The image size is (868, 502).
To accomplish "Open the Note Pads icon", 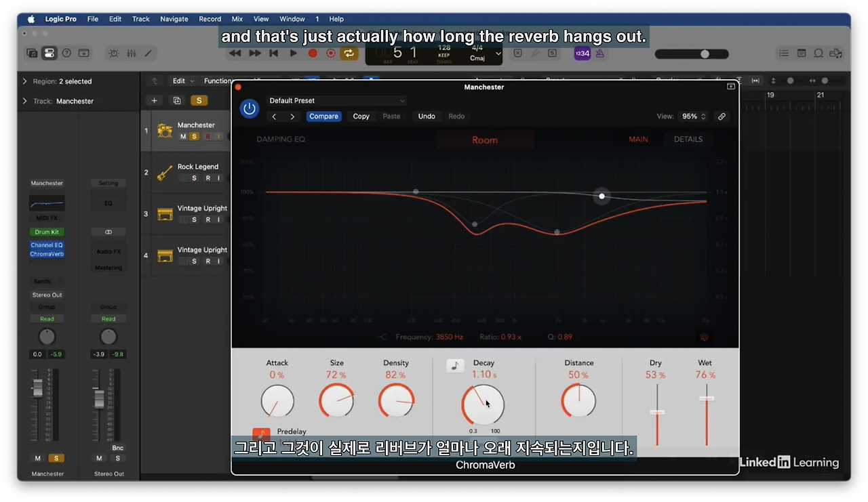I will (x=802, y=53).
